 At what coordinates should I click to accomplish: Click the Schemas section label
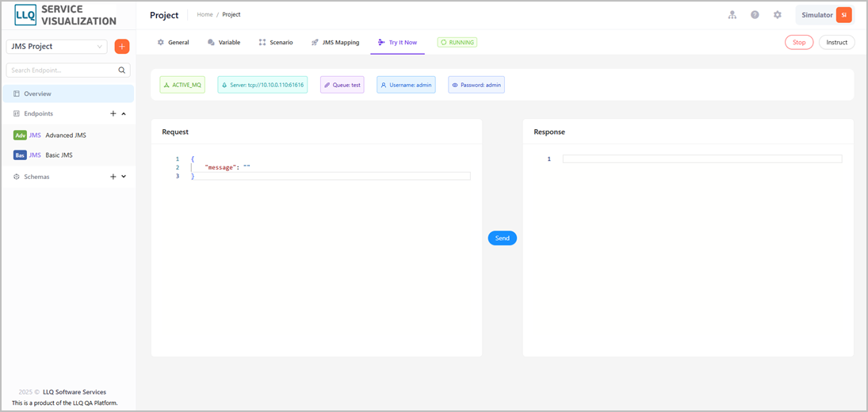[x=36, y=177]
